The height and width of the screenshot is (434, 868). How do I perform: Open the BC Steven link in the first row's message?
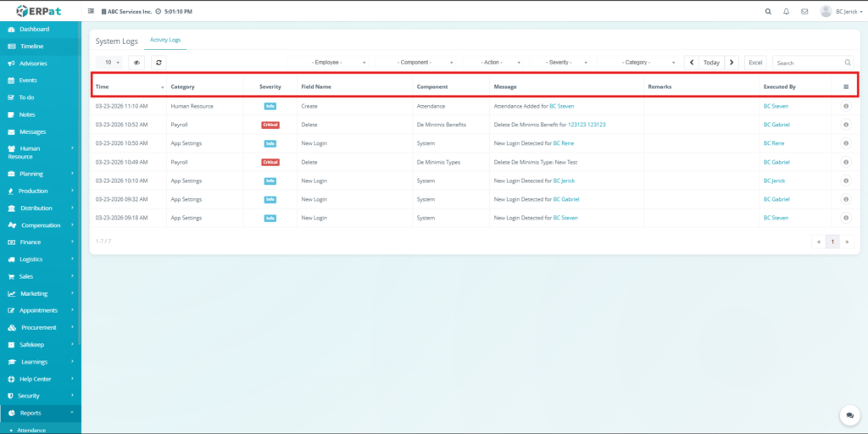[x=561, y=106]
